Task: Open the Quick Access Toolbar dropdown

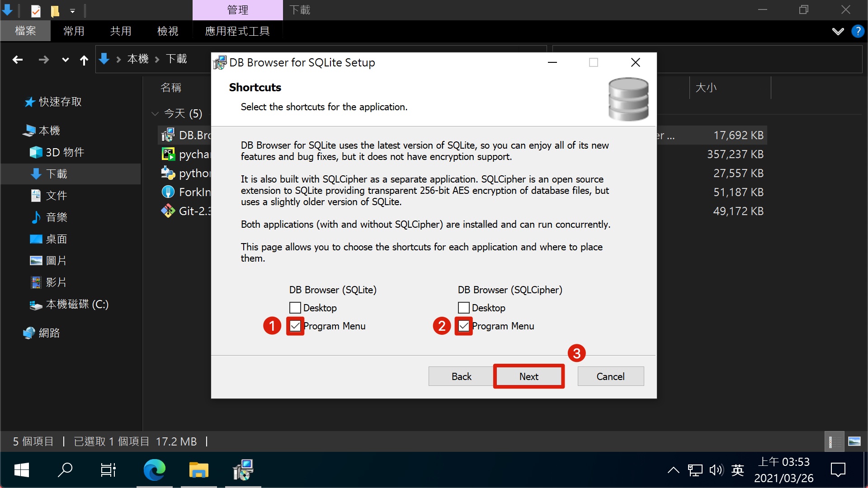Action: 72,10
